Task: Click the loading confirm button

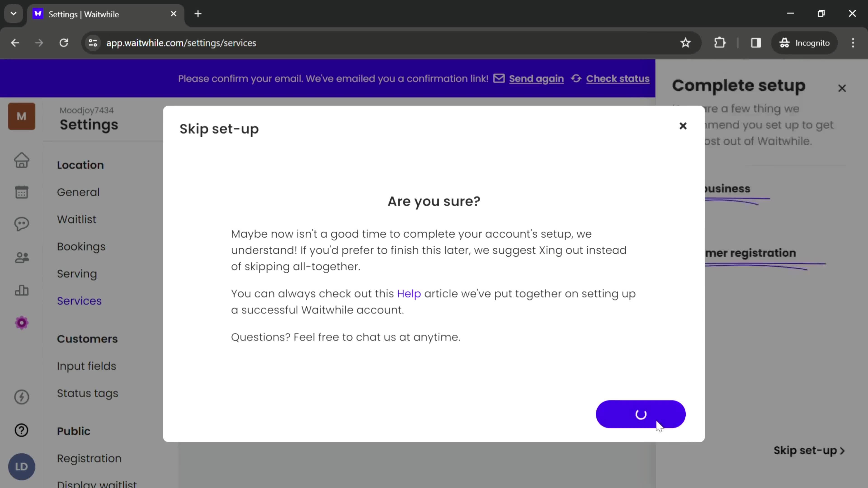Action: click(641, 414)
